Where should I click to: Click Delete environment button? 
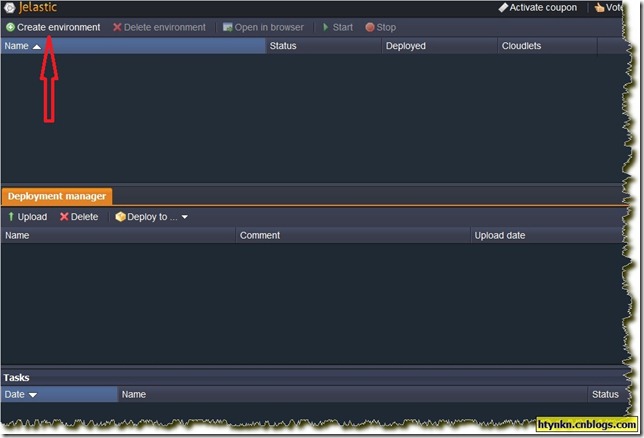pos(159,27)
